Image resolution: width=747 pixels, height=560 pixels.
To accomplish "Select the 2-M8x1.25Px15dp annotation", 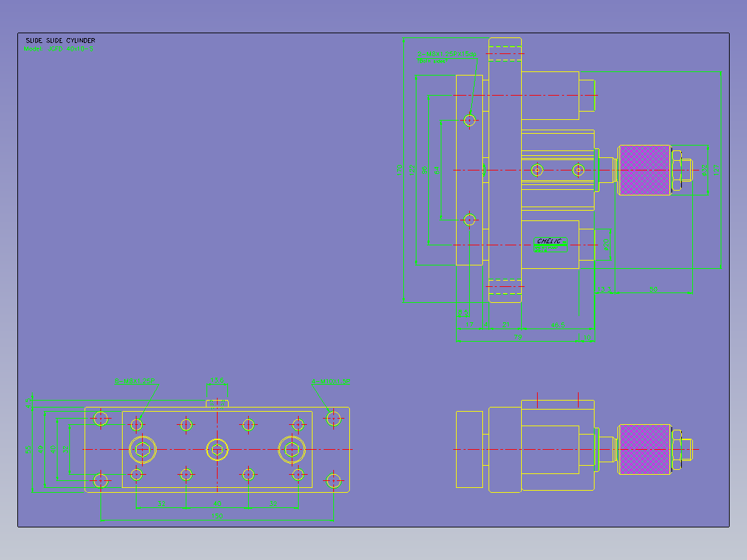I will [446, 54].
